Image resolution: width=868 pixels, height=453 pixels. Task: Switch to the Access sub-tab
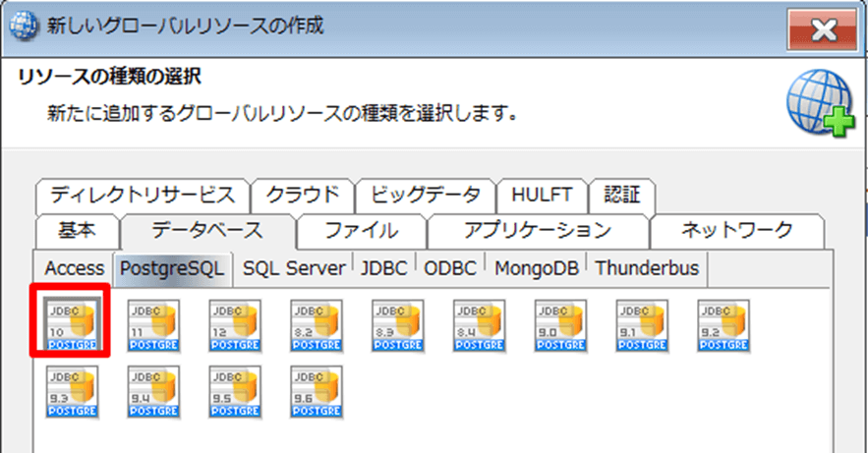[x=74, y=269]
